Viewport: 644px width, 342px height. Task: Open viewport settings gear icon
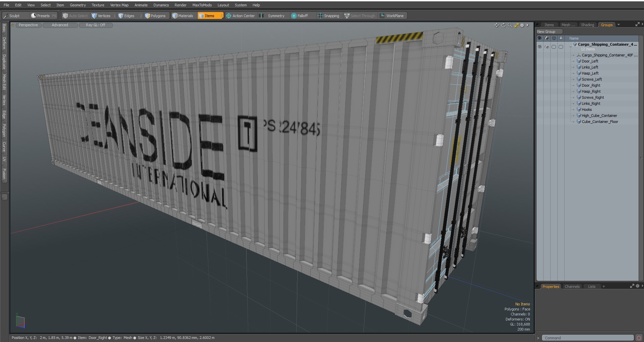click(x=522, y=25)
